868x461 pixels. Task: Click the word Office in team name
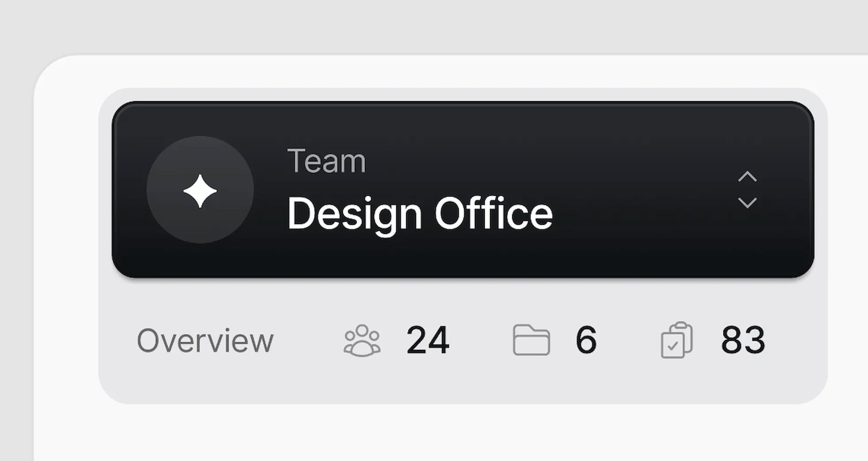click(x=494, y=213)
